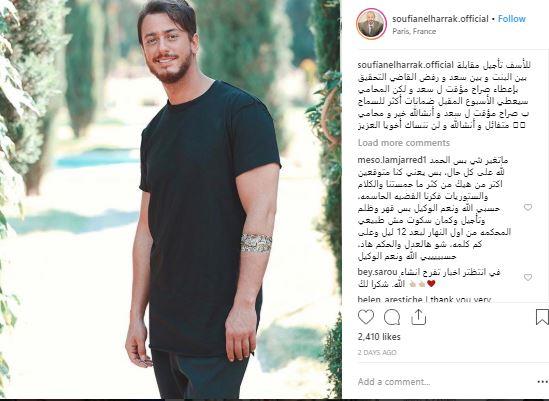The image size is (549, 401).
Task: Save post with bookmark icon
Action: [542, 317]
